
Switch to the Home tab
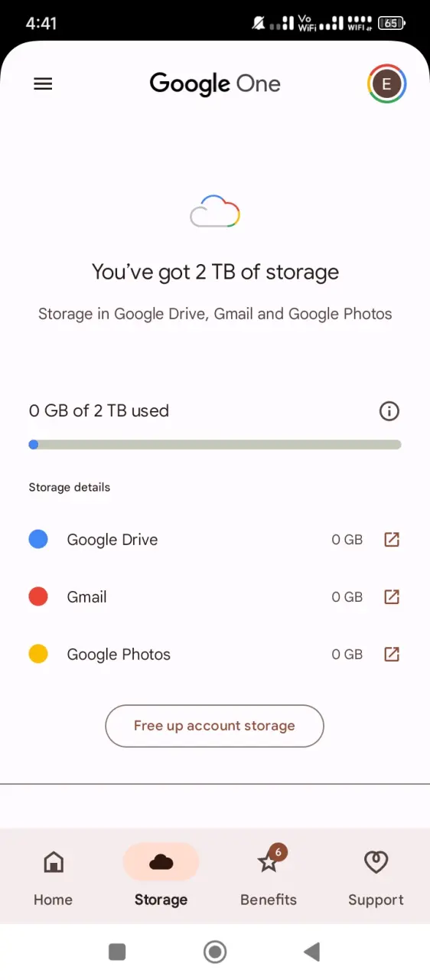54,878
